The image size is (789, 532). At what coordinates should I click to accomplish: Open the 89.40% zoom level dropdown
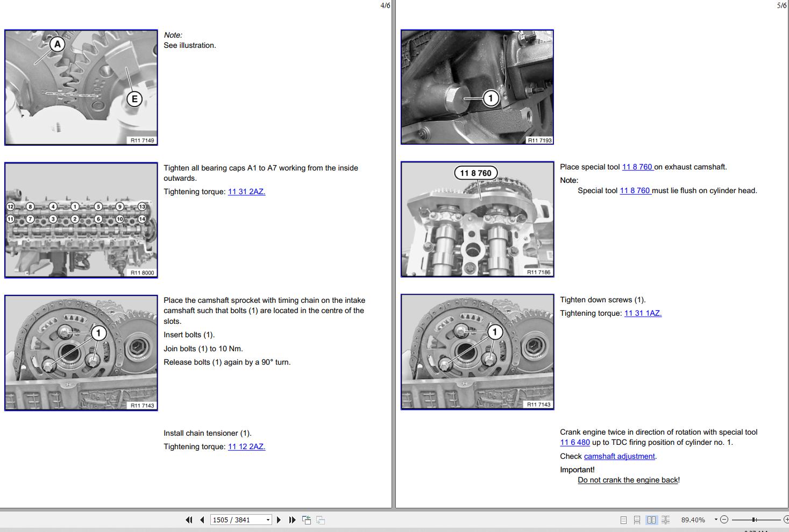[716, 520]
